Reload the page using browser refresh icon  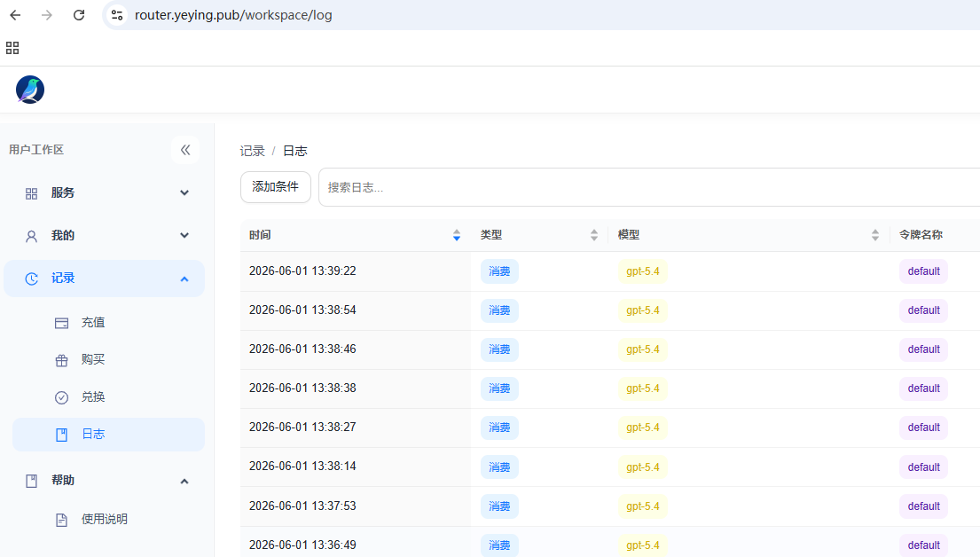coord(79,15)
